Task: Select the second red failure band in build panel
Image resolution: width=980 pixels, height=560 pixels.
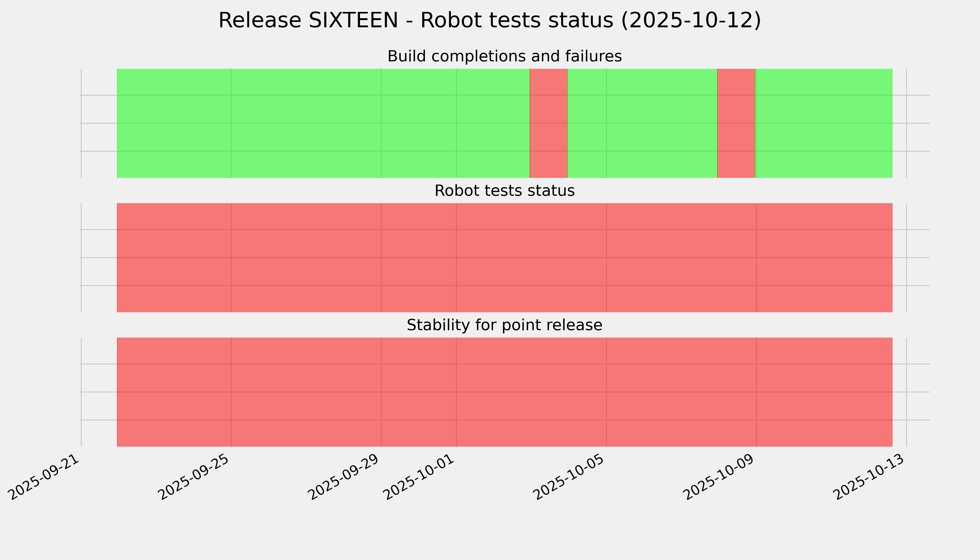Action: tap(736, 123)
